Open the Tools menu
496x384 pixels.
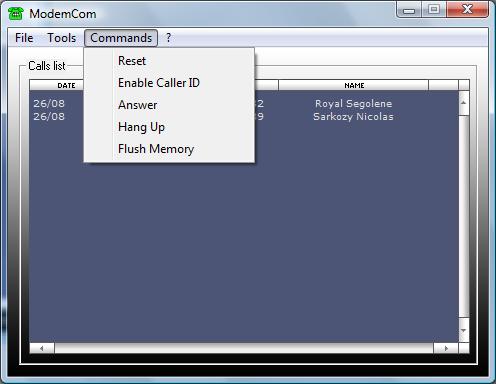pyautogui.click(x=62, y=38)
